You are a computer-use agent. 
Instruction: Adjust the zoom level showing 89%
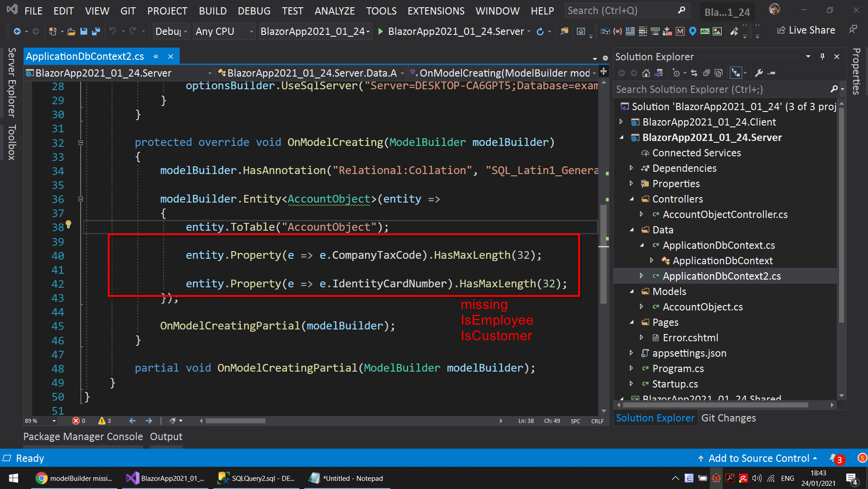click(39, 421)
